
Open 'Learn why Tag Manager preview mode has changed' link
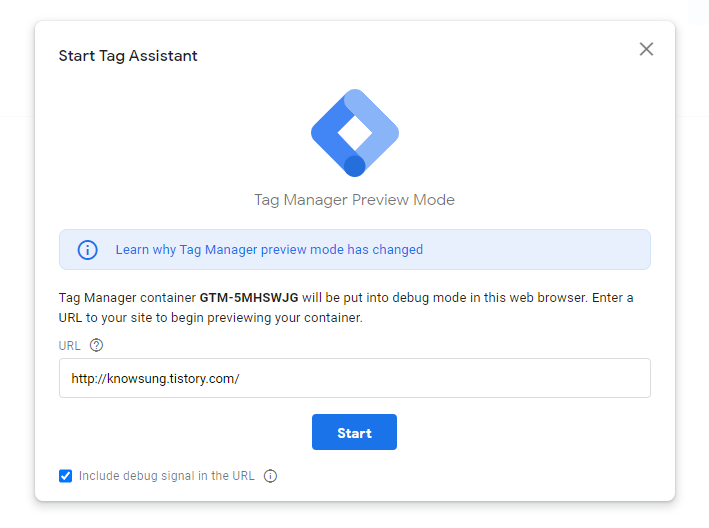pos(269,250)
